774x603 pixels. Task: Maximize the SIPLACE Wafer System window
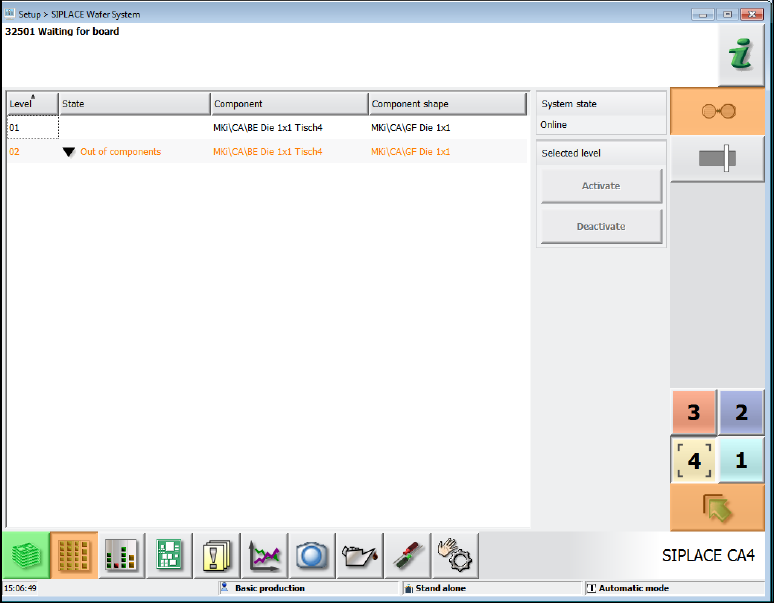(x=727, y=14)
